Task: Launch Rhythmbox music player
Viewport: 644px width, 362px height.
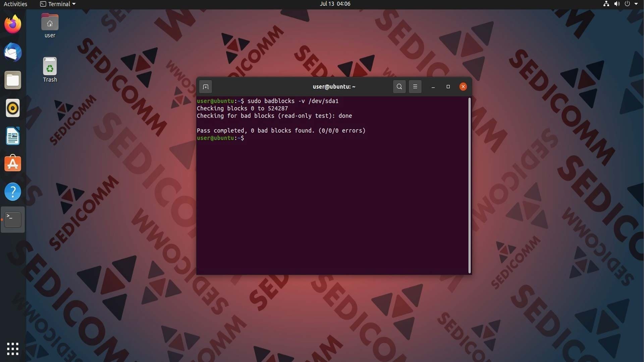Action: [x=13, y=108]
